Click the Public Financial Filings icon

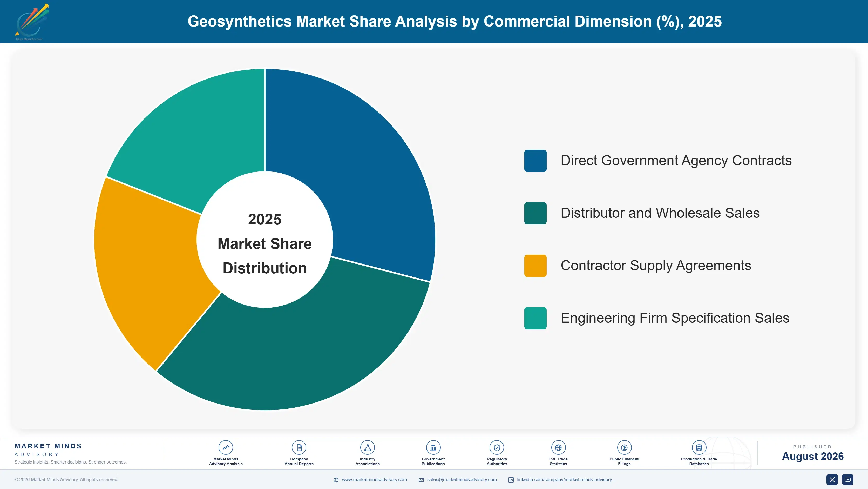624,447
